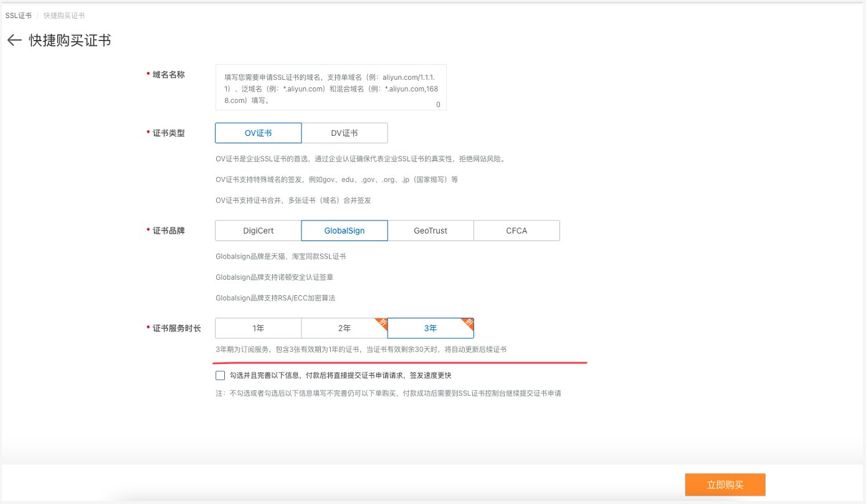The image size is (866, 504).
Task: Focus the 域名名称 domain input field
Action: 331,87
